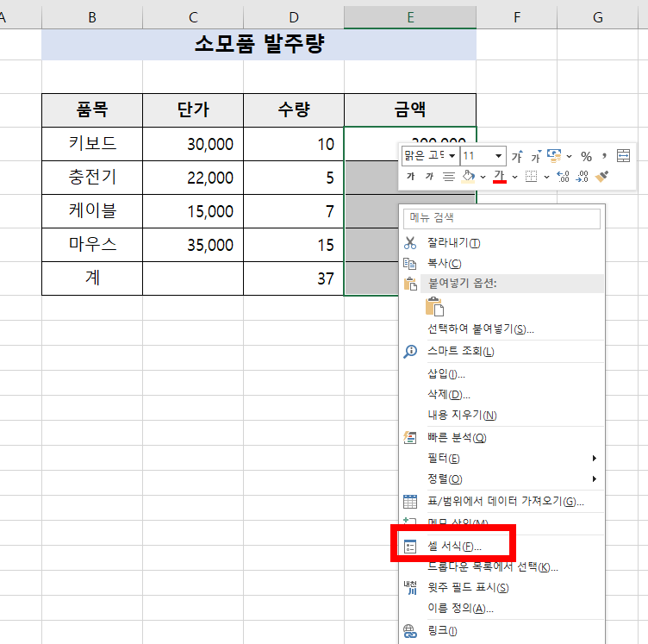Choose 잘라내기(T) from context menu
Image resolution: width=648 pixels, height=644 pixels.
pos(502,242)
